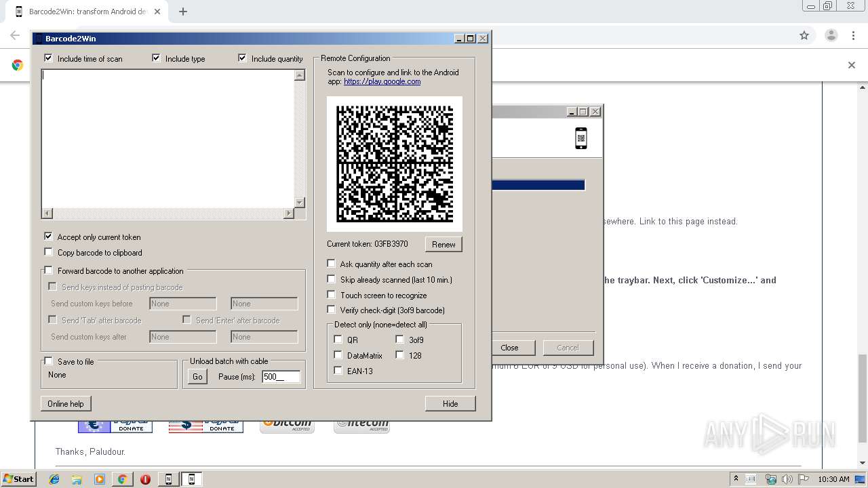868x488 pixels.
Task: Click the progress bar in background dialog
Action: click(x=538, y=185)
